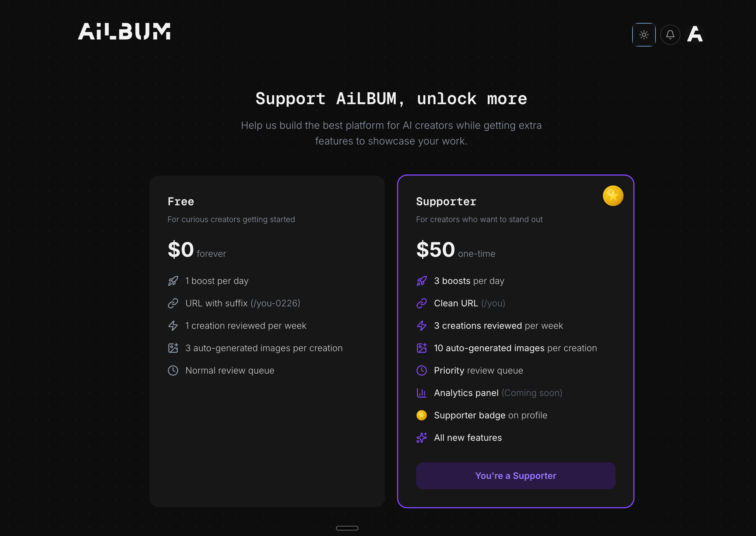
Task: Click the image icon for '3 auto-generated images'
Action: click(173, 348)
